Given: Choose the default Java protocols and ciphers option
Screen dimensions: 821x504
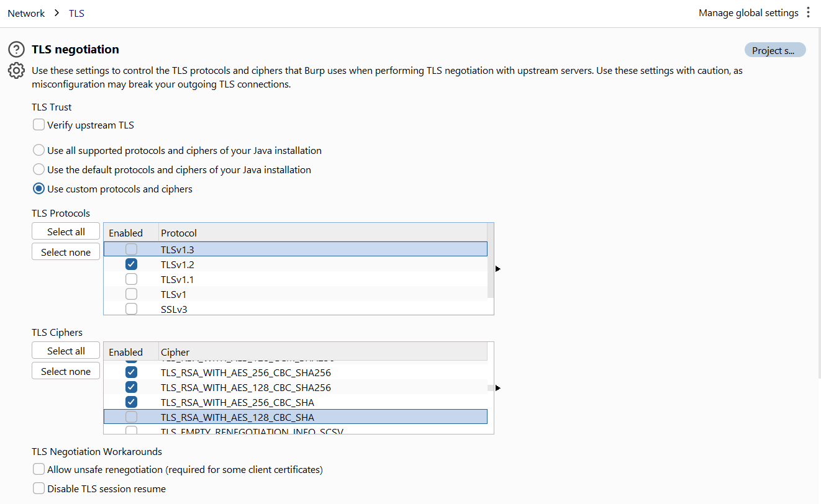Looking at the screenshot, I should coord(39,170).
